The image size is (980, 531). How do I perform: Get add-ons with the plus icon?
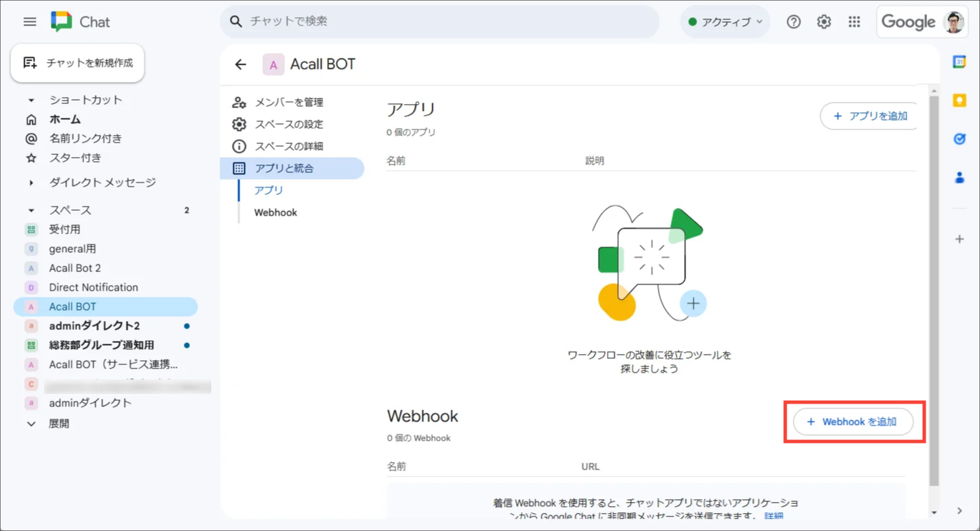[959, 239]
